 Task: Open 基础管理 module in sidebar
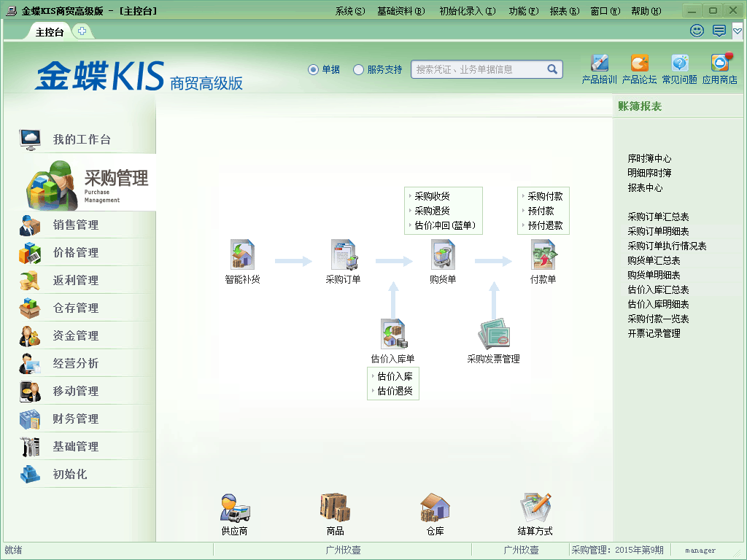pos(76,446)
